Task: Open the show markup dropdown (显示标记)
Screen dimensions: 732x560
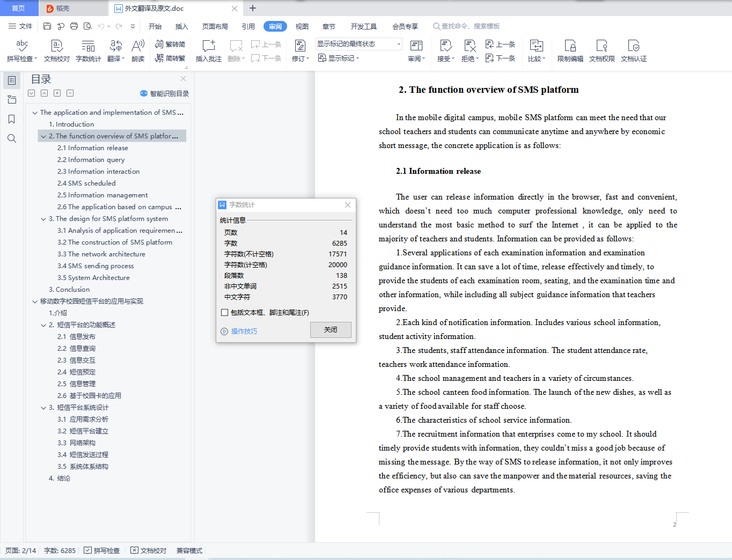Action: pyautogui.click(x=339, y=58)
